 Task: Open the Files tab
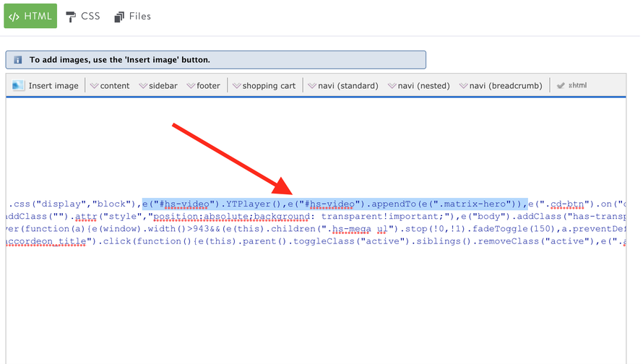tap(133, 17)
